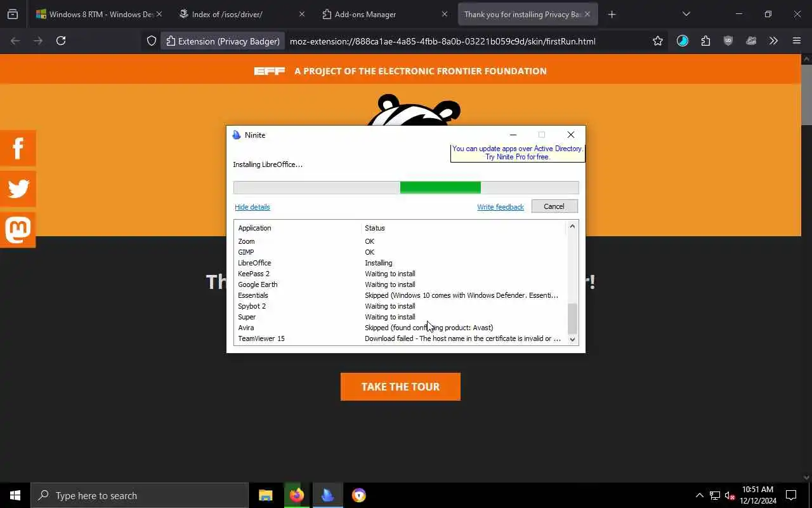812x508 pixels.
Task: Open the Firefox application hamburger menu
Action: [x=797, y=41]
